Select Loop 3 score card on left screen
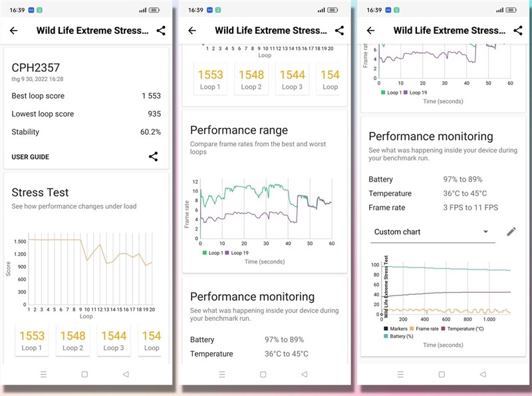 coord(114,341)
